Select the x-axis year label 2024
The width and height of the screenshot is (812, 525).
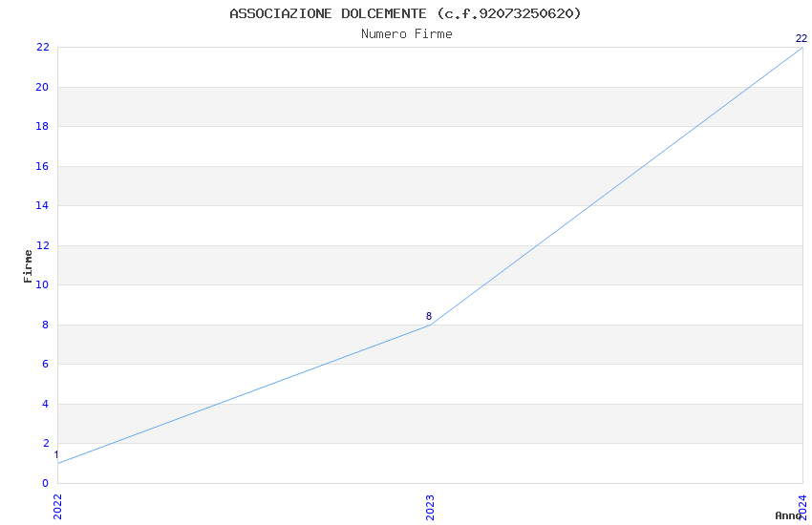tap(802, 507)
